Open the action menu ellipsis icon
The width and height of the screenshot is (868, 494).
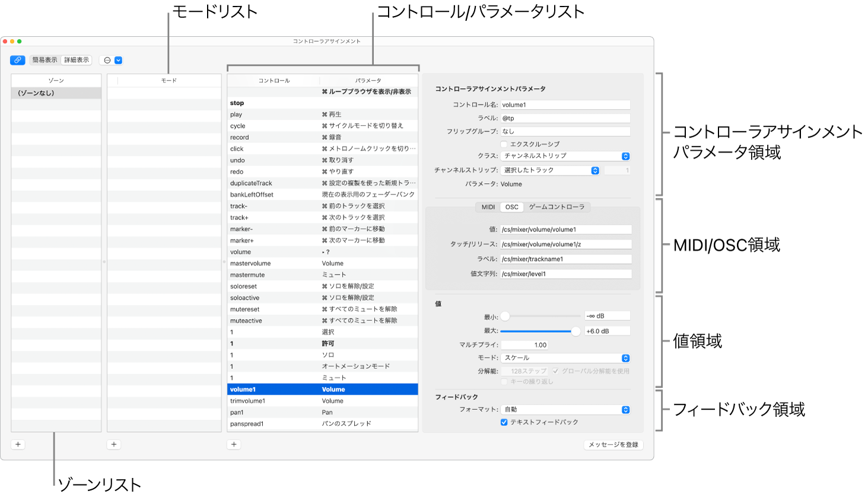(x=107, y=60)
